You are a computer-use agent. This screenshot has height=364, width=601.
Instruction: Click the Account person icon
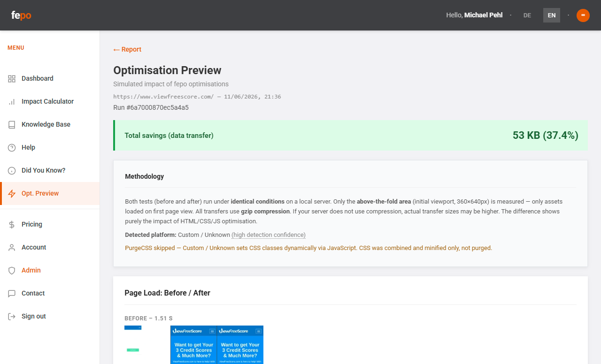click(12, 247)
